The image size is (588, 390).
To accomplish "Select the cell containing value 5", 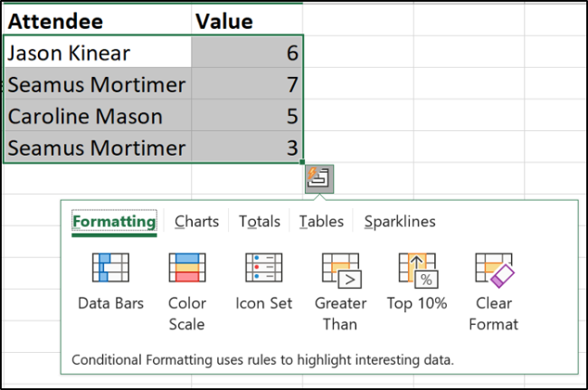I will coord(246,117).
